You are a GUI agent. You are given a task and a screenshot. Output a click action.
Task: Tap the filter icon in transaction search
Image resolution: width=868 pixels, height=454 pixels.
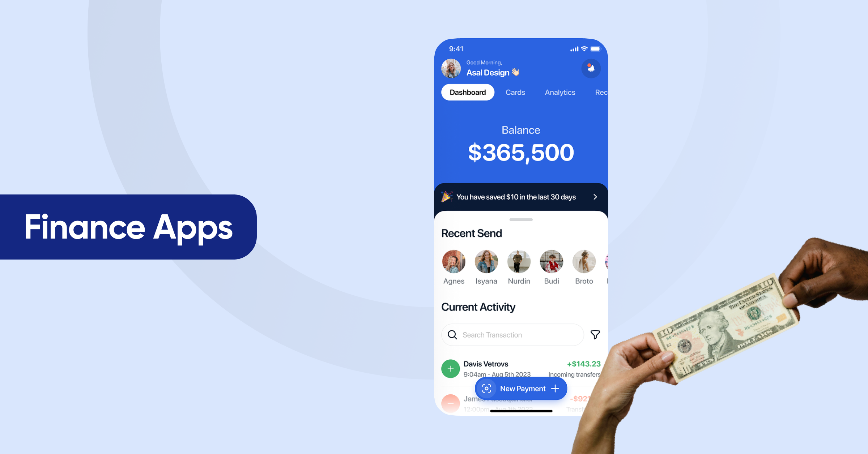pos(597,335)
